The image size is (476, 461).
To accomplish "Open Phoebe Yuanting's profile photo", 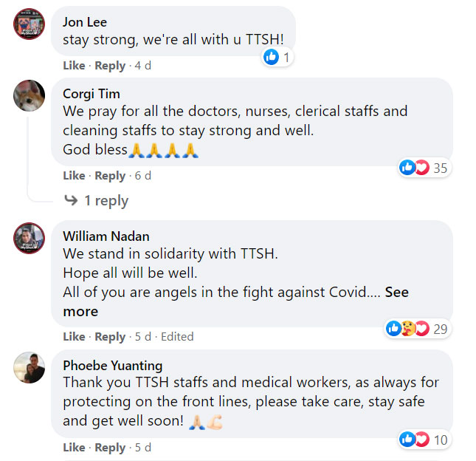I will point(29,367).
